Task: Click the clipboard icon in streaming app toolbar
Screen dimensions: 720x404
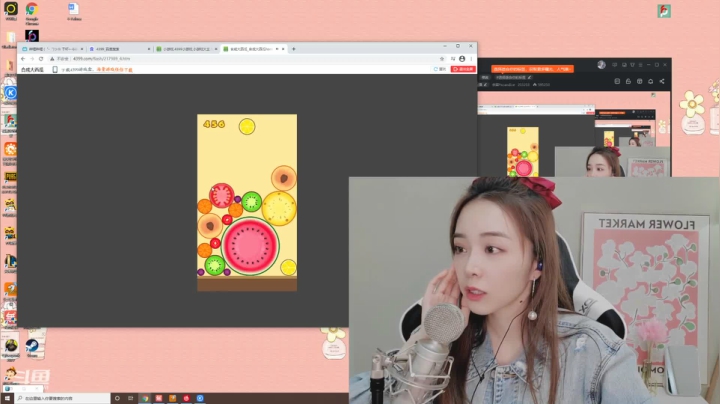Action: 617,81
